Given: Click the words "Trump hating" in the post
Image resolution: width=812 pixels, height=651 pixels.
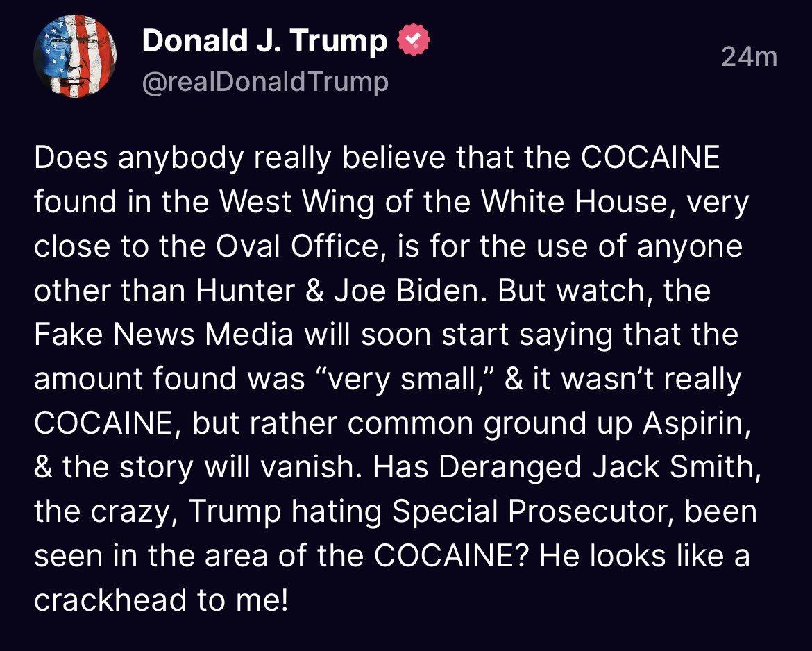Looking at the screenshot, I should 235,511.
